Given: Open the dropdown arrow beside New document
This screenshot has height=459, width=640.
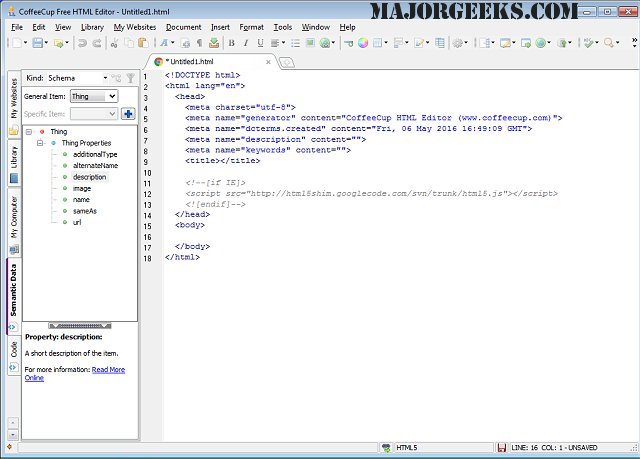Looking at the screenshot, I should coord(25,43).
